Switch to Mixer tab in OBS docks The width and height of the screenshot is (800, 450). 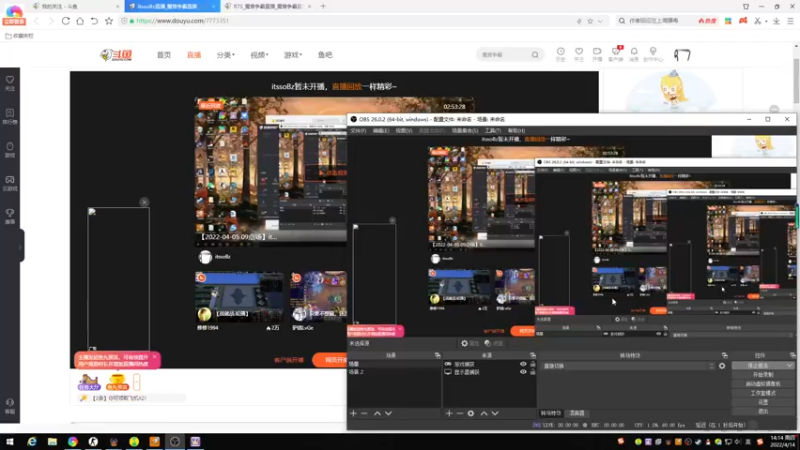tap(577, 413)
